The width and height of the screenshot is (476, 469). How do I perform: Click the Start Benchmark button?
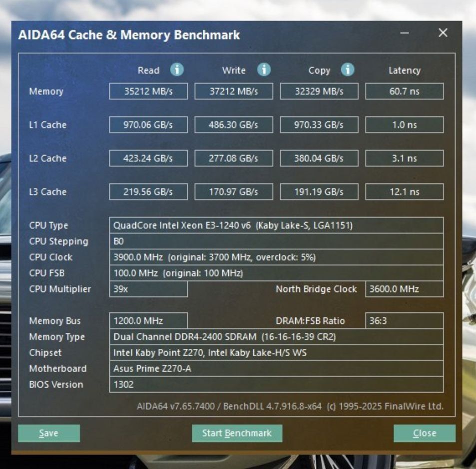tap(237, 433)
